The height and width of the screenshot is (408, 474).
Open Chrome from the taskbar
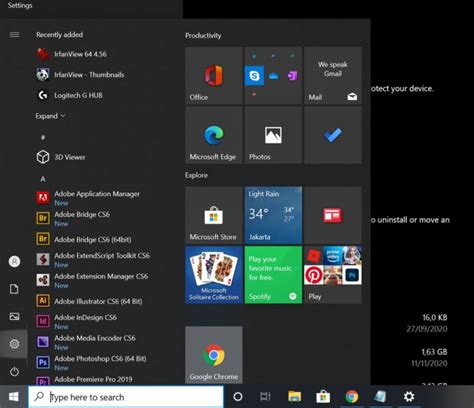352,397
